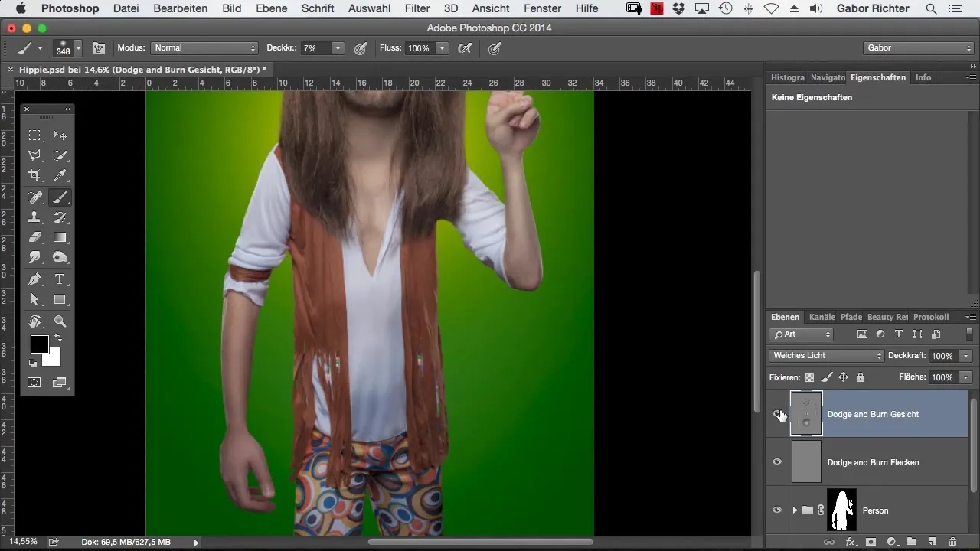Create a new layer
Screen dimensions: 980x551
pos(932,542)
